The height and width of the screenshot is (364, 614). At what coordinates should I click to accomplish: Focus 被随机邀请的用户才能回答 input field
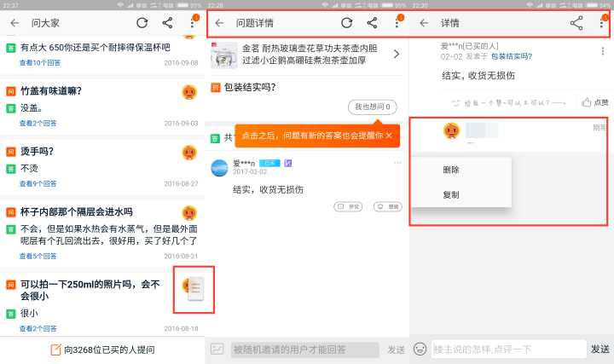tap(304, 350)
